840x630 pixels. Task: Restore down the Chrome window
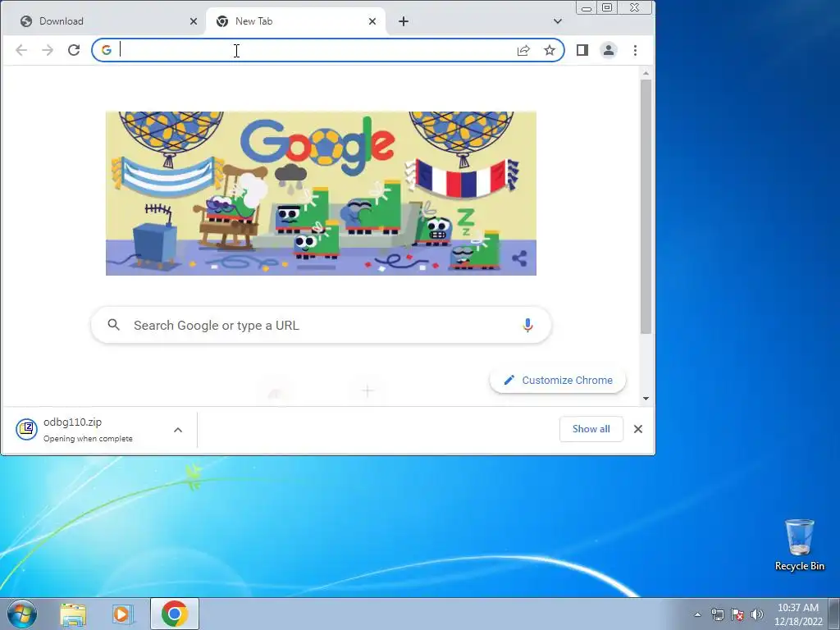[x=607, y=7]
